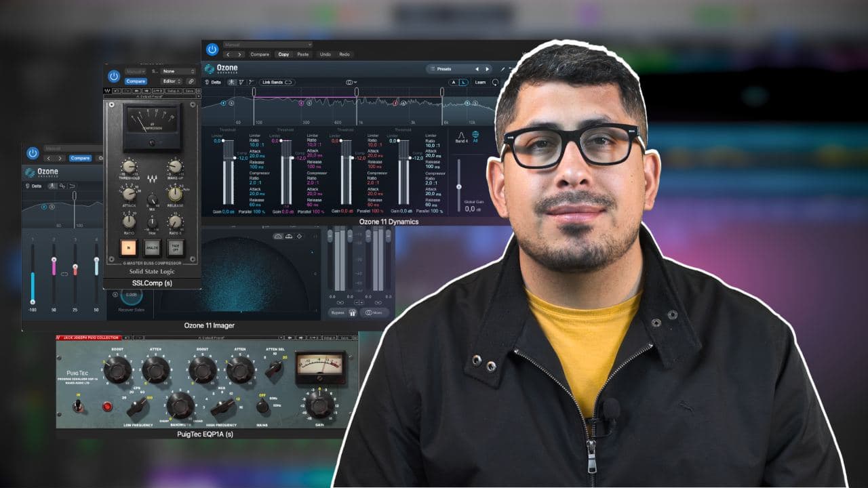
Task: Toggle Mono in the Ozone Imager
Action: pos(375,312)
